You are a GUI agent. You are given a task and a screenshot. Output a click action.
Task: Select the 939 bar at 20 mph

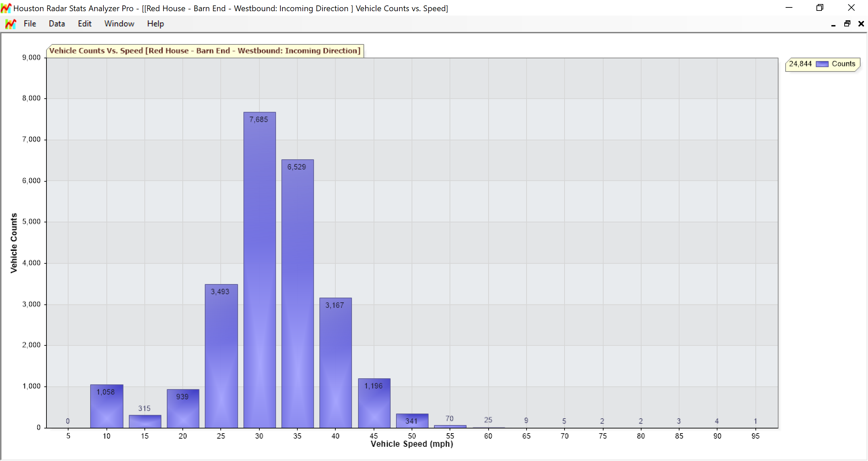coord(183,408)
